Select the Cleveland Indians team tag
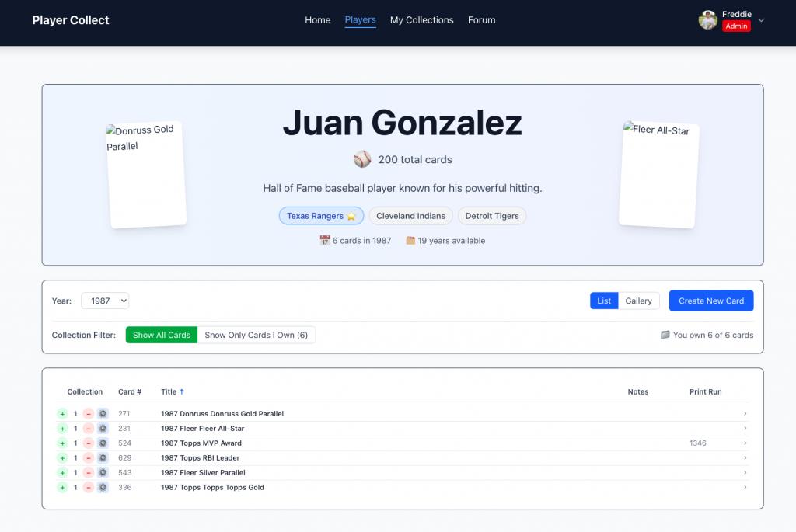Image resolution: width=796 pixels, height=532 pixels. (410, 216)
